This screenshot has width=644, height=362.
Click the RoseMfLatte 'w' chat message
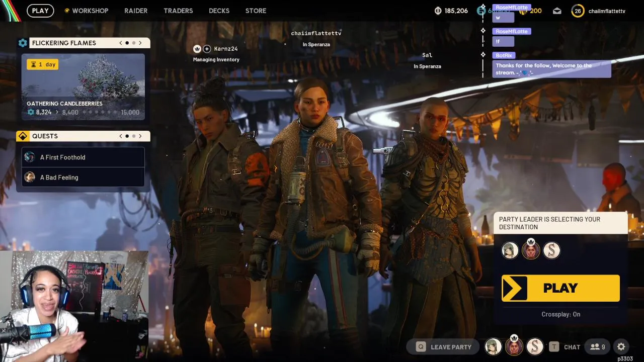[x=503, y=18]
